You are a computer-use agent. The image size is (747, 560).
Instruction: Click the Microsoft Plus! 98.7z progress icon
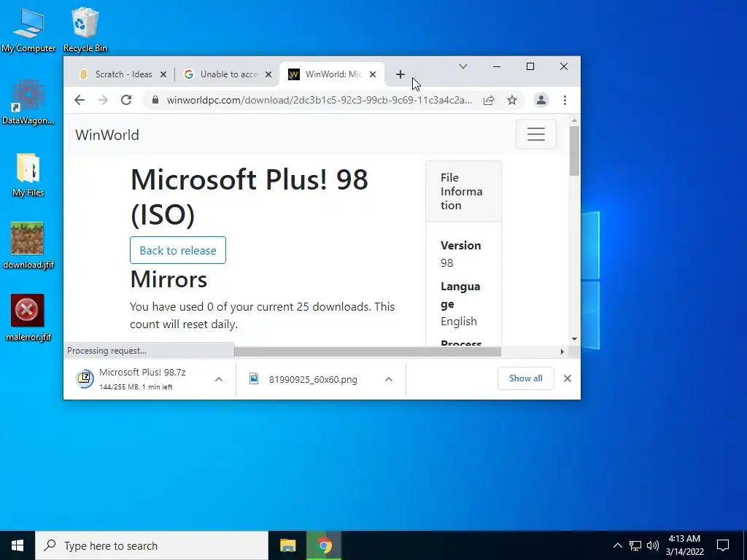85,378
